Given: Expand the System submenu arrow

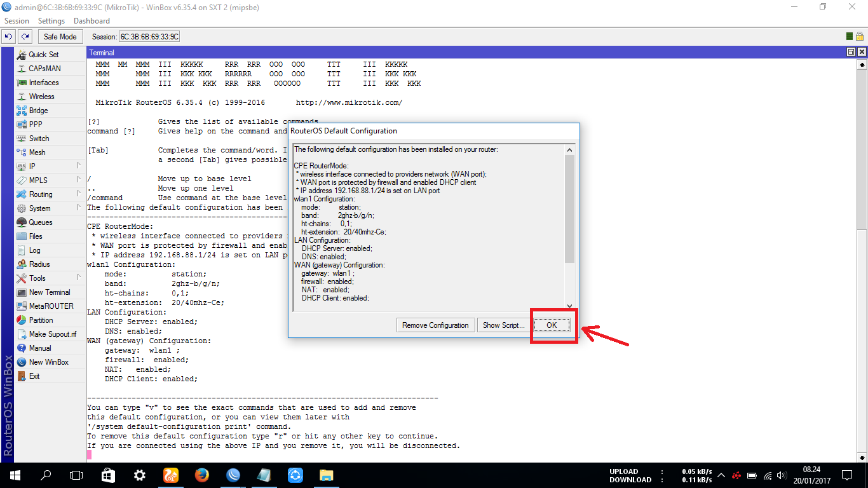Looking at the screenshot, I should [79, 208].
